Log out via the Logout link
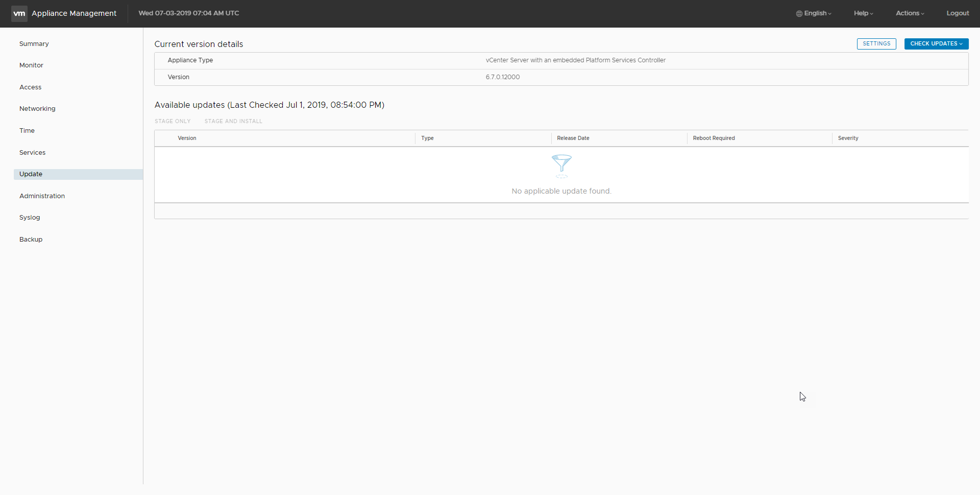The width and height of the screenshot is (980, 495). [958, 13]
